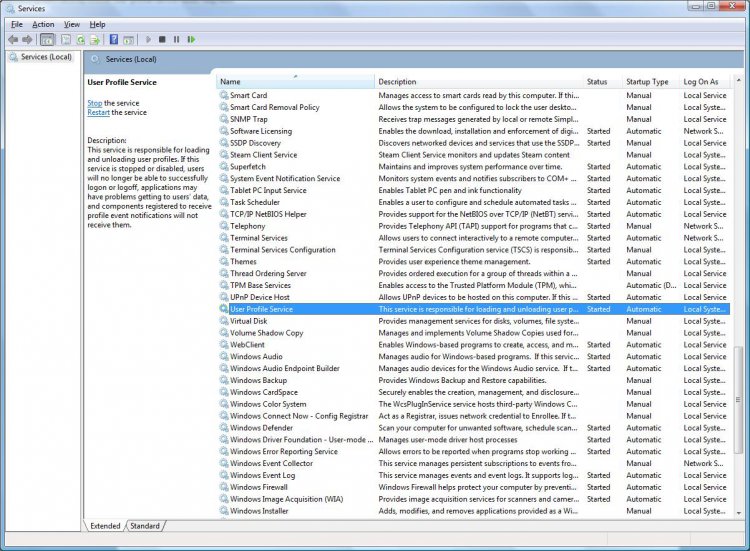Select the Windows Event Collector service
Image resolution: width=750 pixels, height=551 pixels.
[x=474, y=463]
